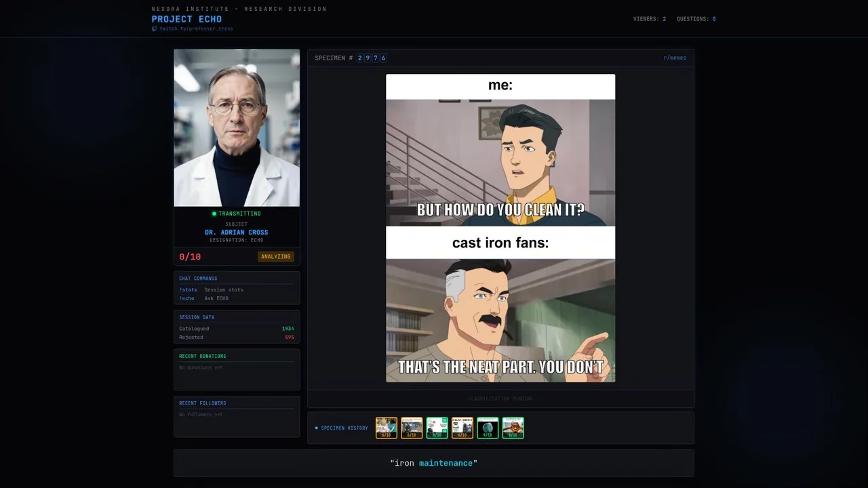Click the CLASSIFICATION PENDING bar
868x488 pixels.
click(500, 399)
